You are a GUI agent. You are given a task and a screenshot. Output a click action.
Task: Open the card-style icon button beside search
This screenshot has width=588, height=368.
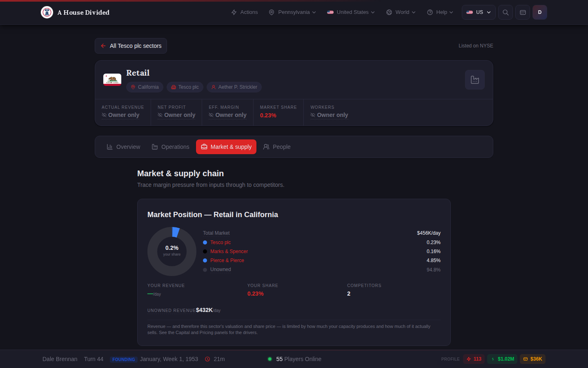tap(523, 12)
